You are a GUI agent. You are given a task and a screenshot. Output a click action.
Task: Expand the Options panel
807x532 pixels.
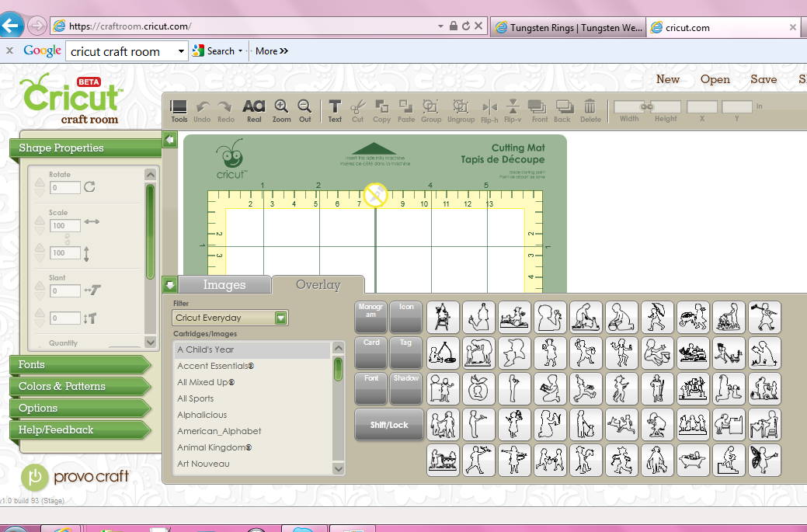click(80, 408)
